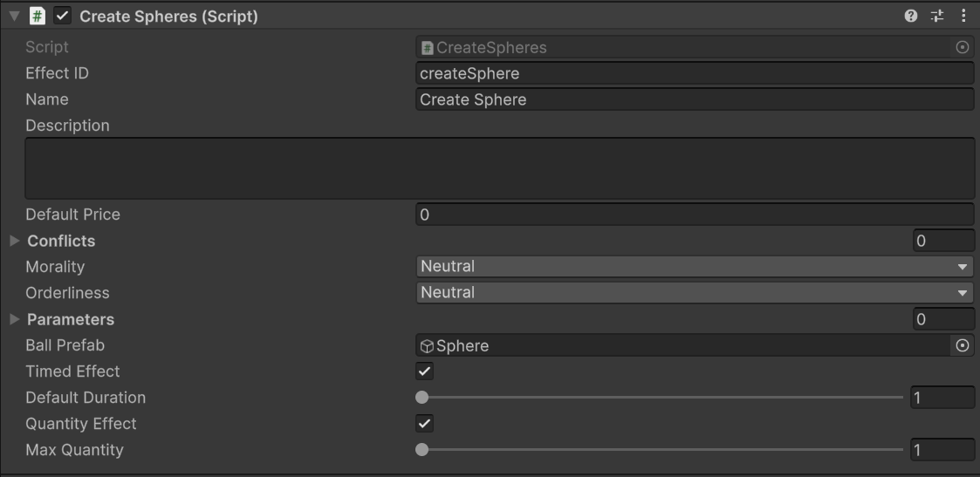
Task: Click the Effect ID label
Action: coord(57,73)
